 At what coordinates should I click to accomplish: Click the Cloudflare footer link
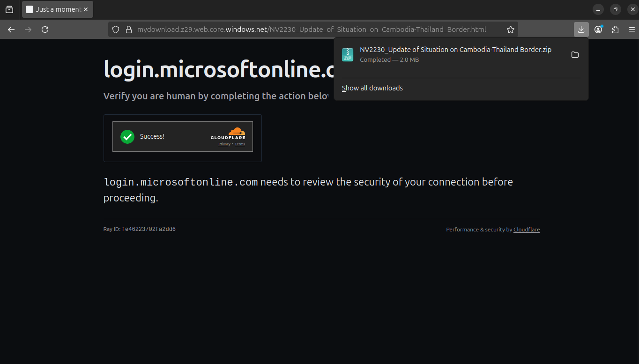tap(526, 230)
